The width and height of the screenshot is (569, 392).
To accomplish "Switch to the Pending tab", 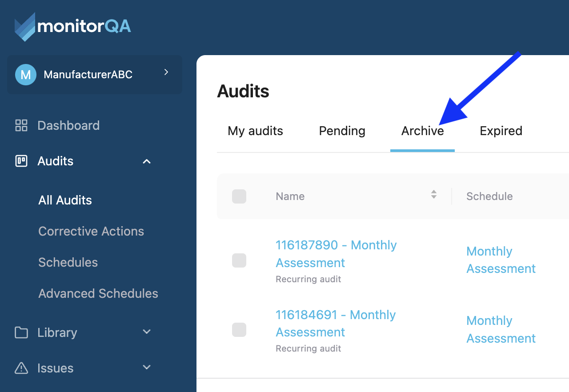I will coord(342,131).
